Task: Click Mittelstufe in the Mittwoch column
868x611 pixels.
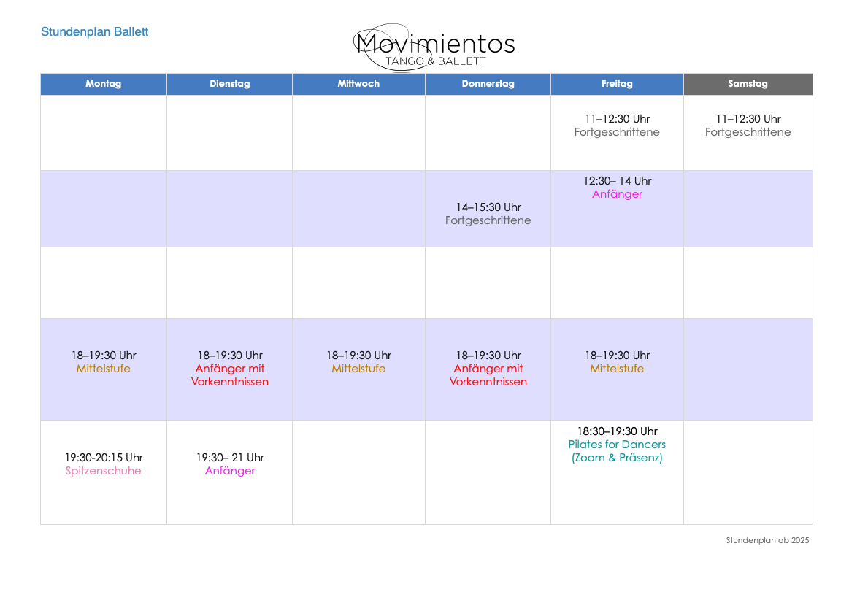Action: 358,369
